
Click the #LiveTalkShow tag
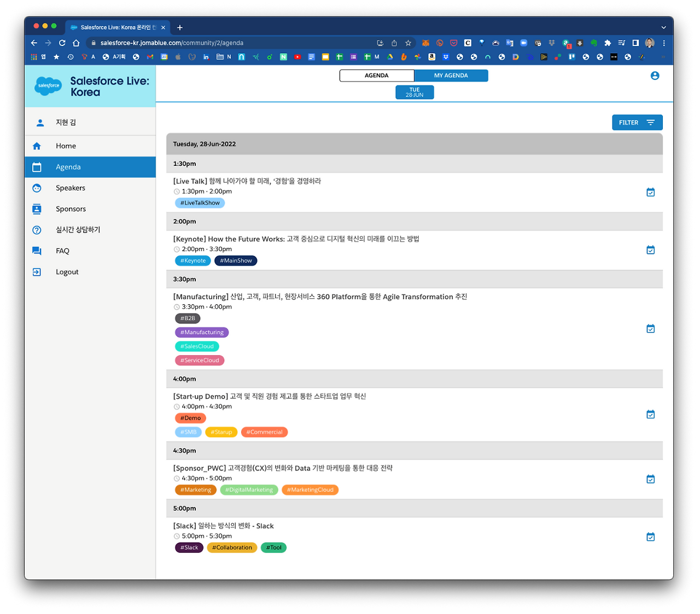pyautogui.click(x=200, y=203)
